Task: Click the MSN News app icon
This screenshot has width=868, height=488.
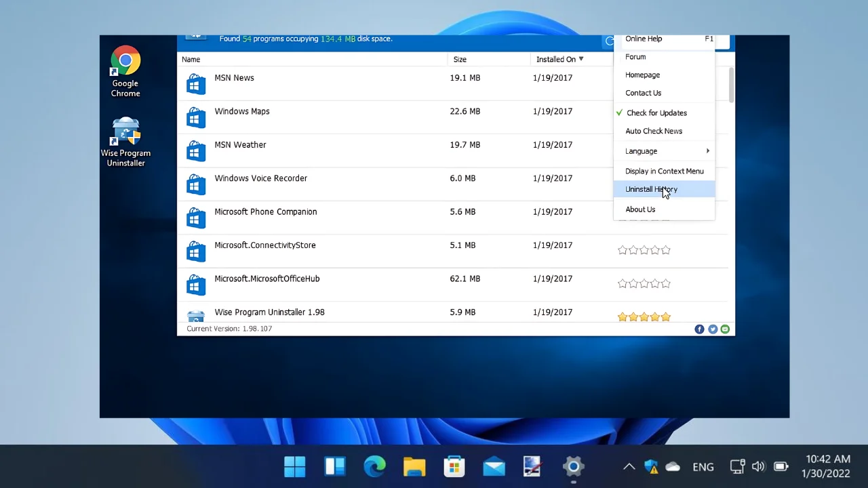Action: click(x=196, y=84)
